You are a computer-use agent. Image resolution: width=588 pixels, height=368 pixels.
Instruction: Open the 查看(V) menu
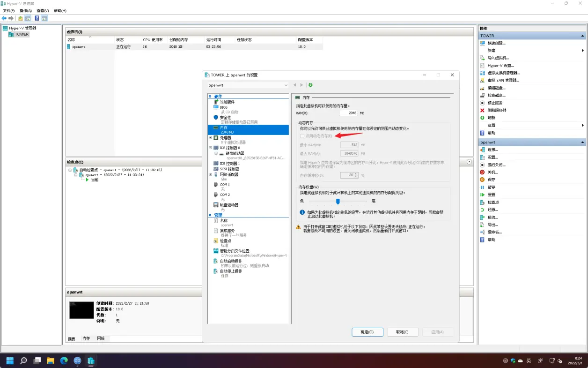pyautogui.click(x=43, y=10)
